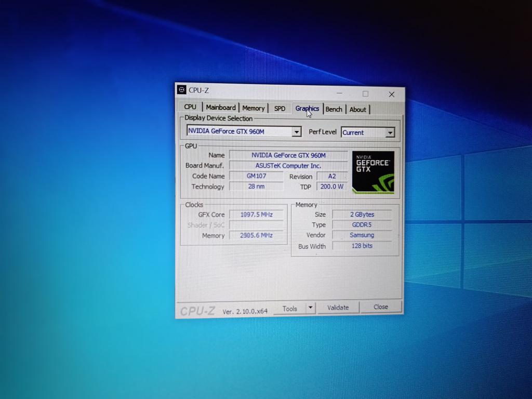Viewport: 532px width, 399px height.
Task: Go to the Memory tab
Action: click(x=254, y=108)
